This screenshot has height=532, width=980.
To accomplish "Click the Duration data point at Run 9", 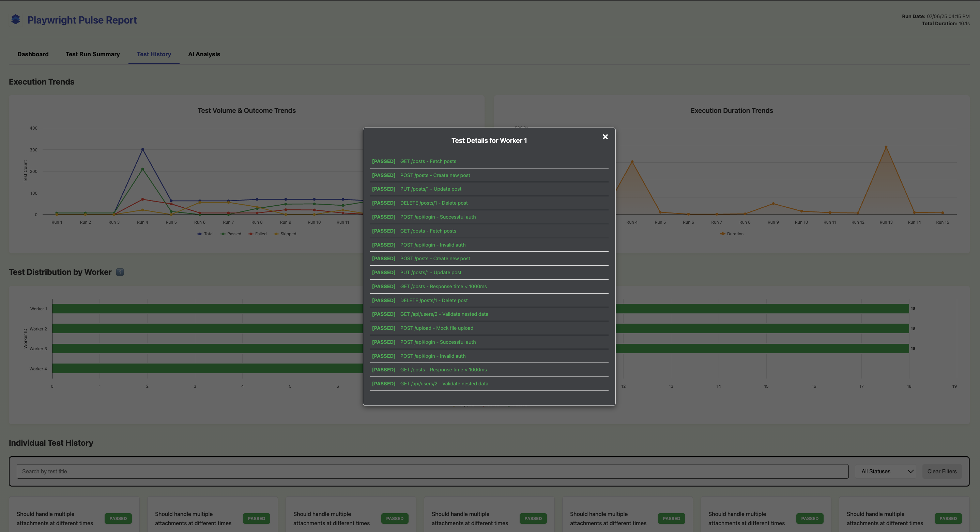I will (773, 204).
